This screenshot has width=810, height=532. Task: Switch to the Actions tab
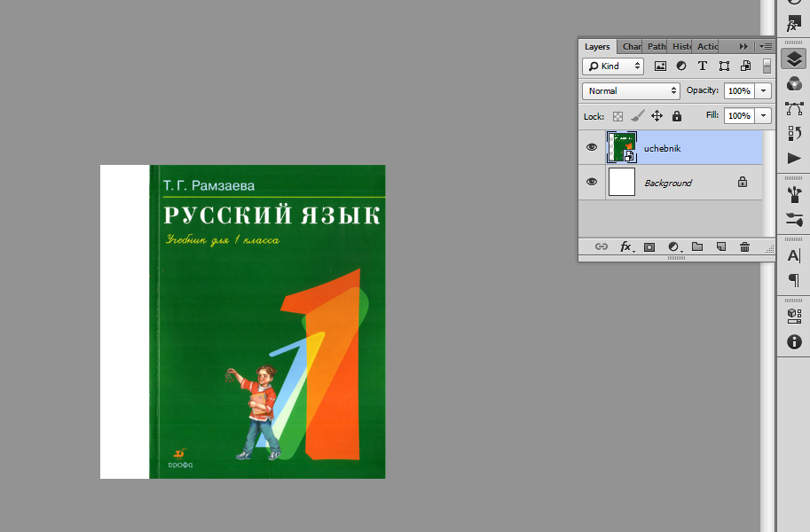(x=707, y=46)
